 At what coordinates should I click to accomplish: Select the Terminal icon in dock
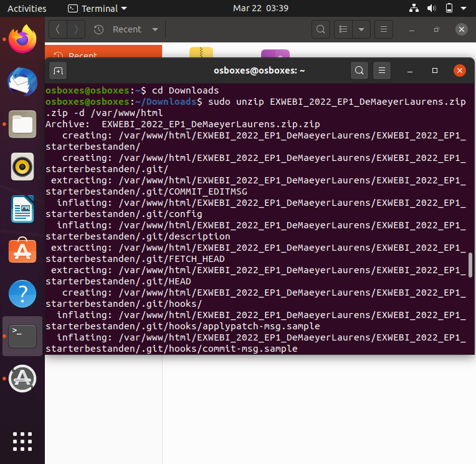(x=22, y=336)
